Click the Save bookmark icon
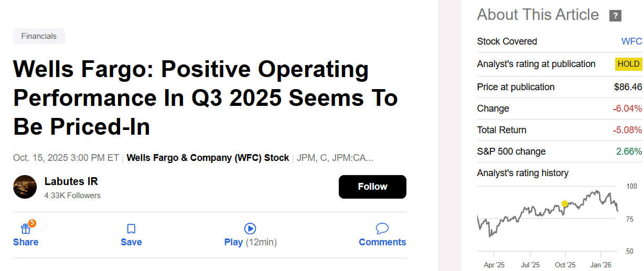Image resolution: width=644 pixels, height=271 pixels. pos(131,229)
